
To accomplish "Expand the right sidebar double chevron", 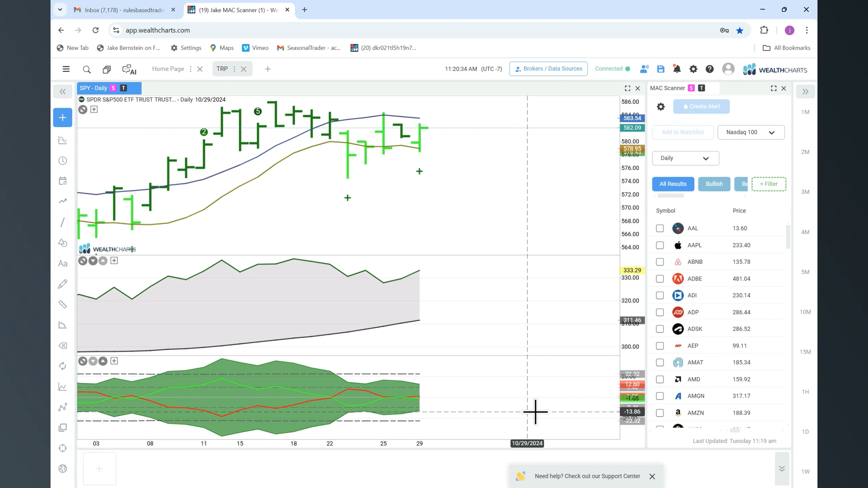I will pyautogui.click(x=805, y=92).
